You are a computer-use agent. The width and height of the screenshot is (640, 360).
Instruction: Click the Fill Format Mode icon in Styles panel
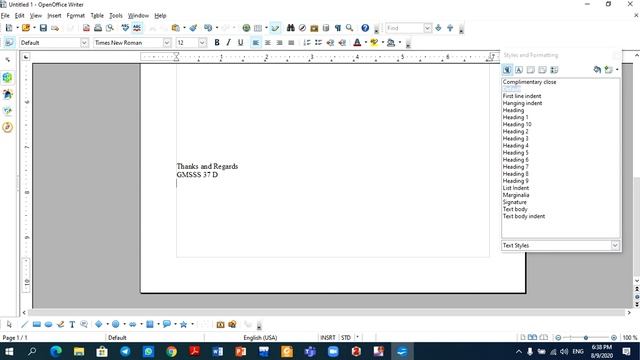tap(597, 70)
